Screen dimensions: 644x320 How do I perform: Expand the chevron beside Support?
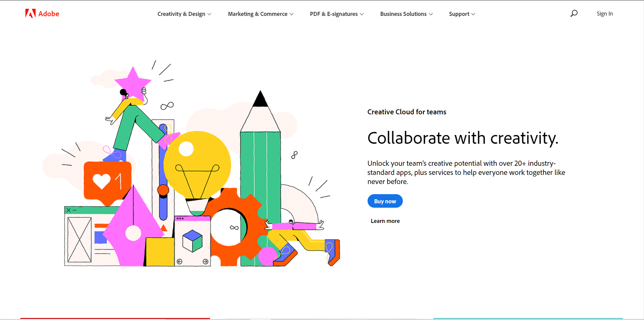[x=473, y=14]
